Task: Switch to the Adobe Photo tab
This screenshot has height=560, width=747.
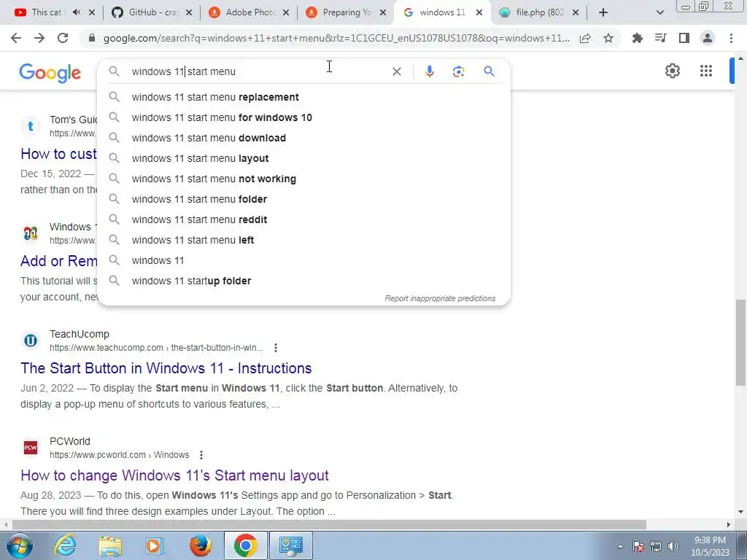Action: click(x=249, y=12)
